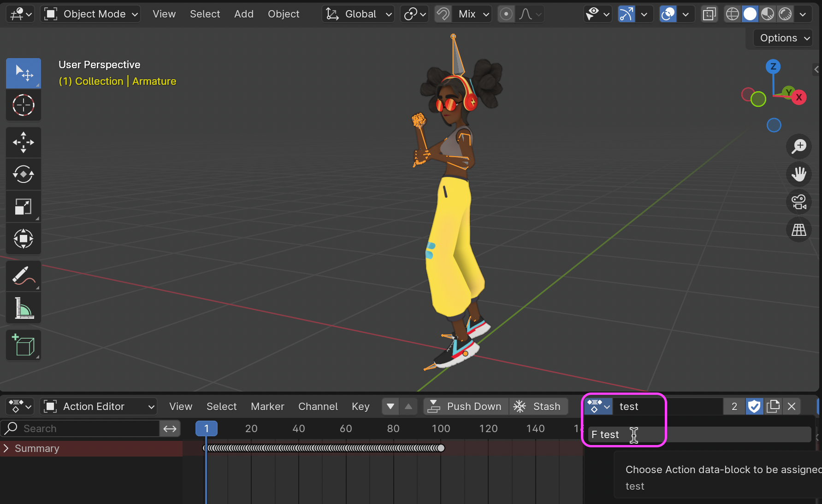Screen dimensions: 822x504
Task: Toggle X-ray mode
Action: point(709,14)
